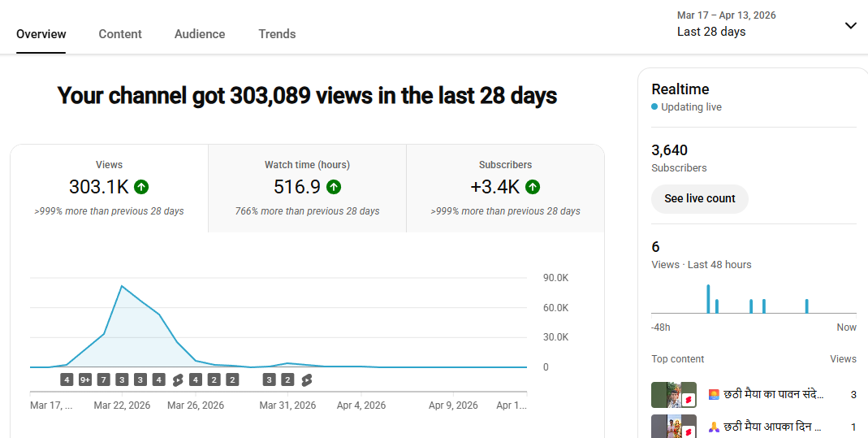Click the Mar 17 – Apr 13, 2026 date label
Viewport: 868px width, 438px height.
pos(726,15)
